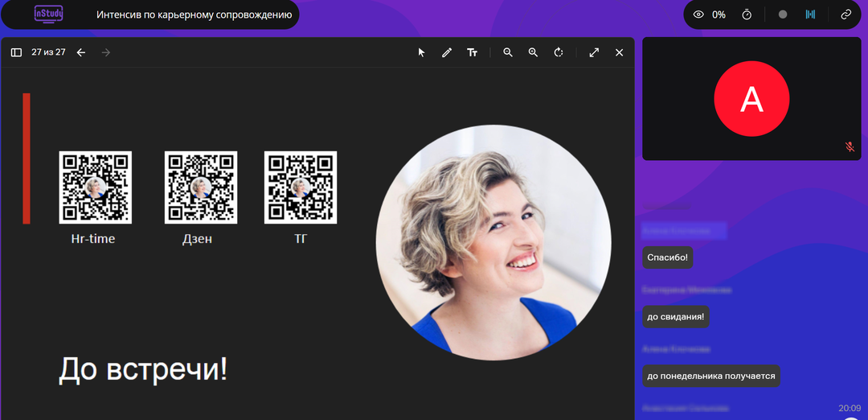Click the ТГ QR code
Screen dimensions: 868x420
click(301, 187)
